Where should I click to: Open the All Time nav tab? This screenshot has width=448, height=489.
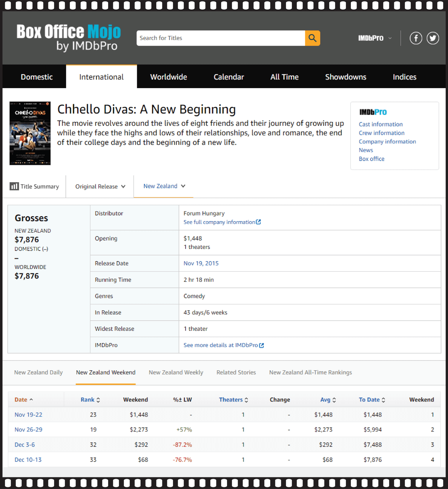tap(284, 77)
